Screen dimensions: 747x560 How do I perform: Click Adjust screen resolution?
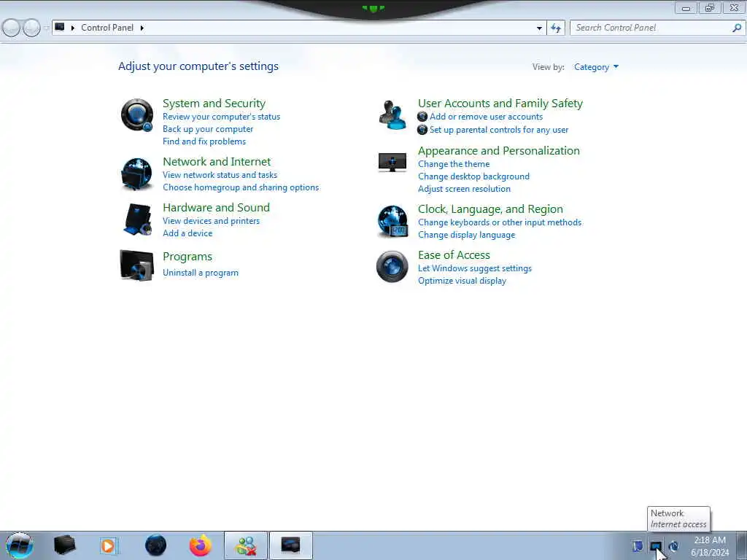click(464, 189)
